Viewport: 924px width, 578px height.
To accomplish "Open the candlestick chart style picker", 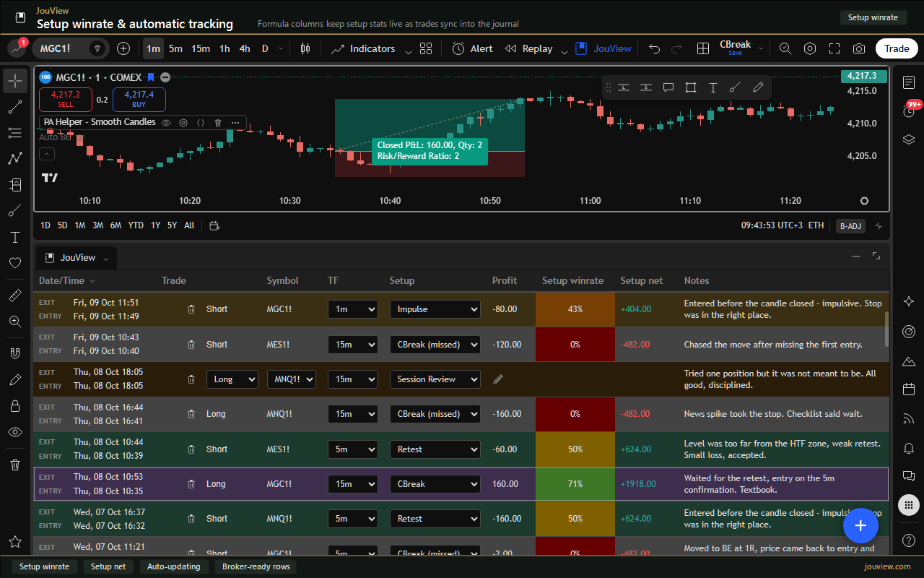I will 305,48.
